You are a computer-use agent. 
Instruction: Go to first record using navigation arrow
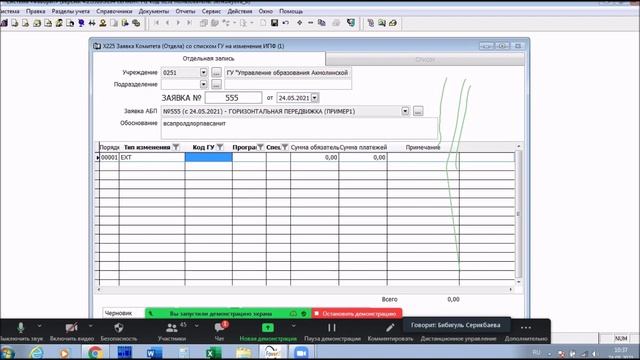tap(157, 23)
